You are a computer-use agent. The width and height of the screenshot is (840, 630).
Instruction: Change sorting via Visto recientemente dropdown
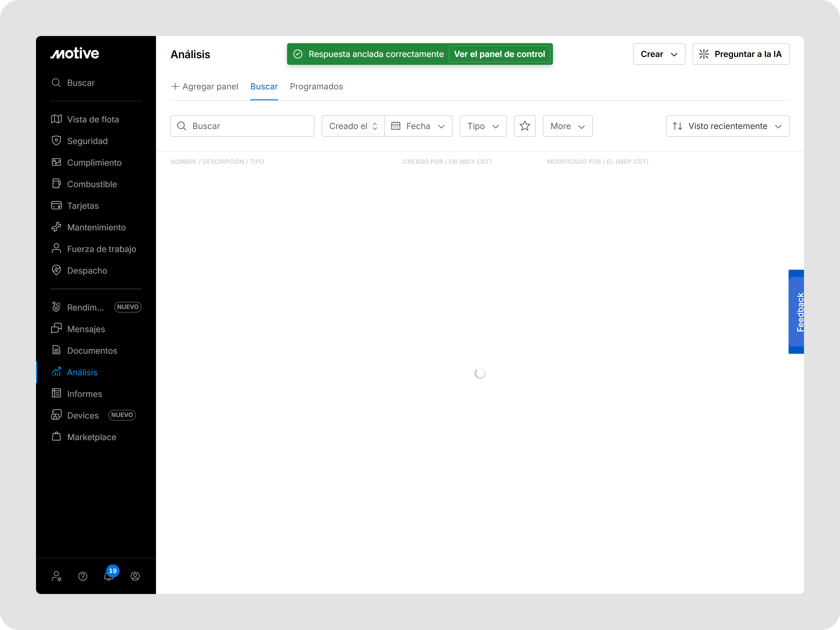(x=727, y=126)
